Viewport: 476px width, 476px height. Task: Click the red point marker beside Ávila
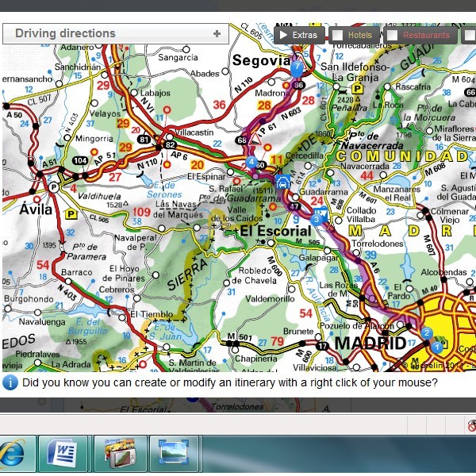pos(37,199)
